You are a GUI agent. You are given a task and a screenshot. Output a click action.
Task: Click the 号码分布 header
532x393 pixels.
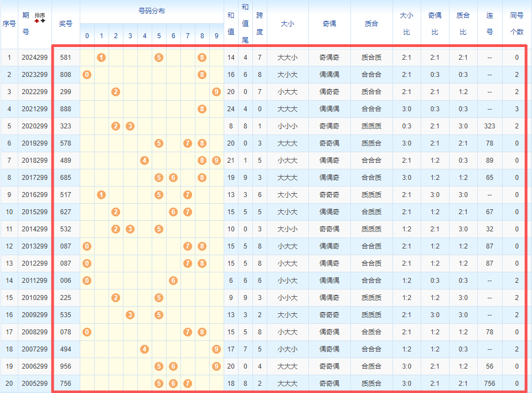click(152, 11)
